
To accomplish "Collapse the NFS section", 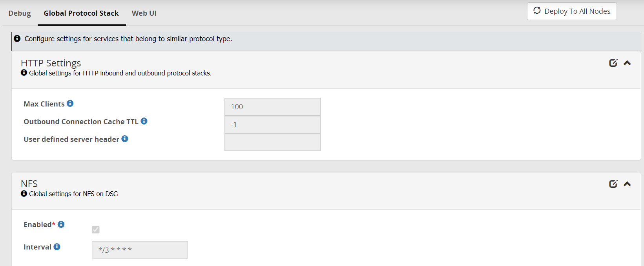I will point(627,184).
